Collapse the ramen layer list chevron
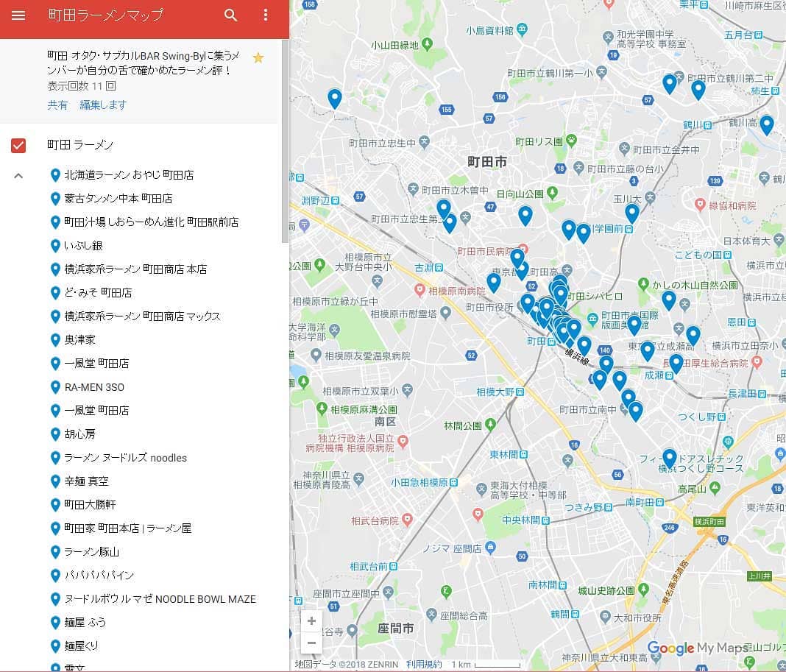 click(x=18, y=175)
